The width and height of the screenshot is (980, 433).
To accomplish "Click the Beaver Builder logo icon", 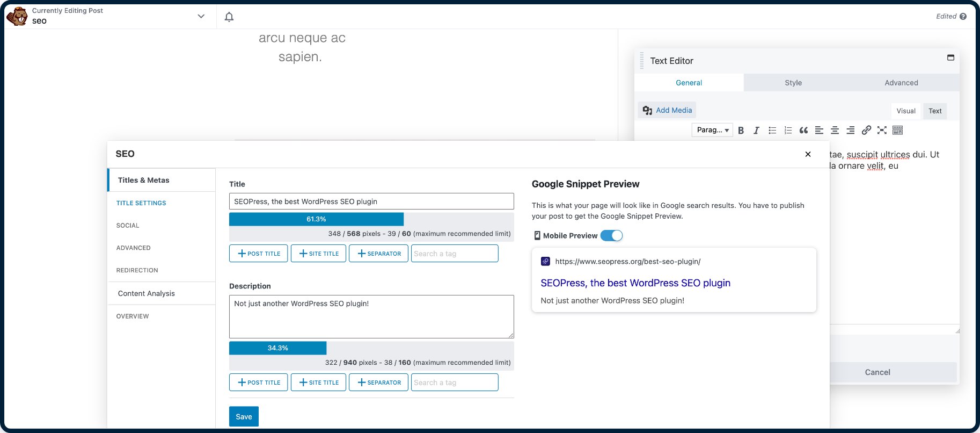I will (17, 16).
